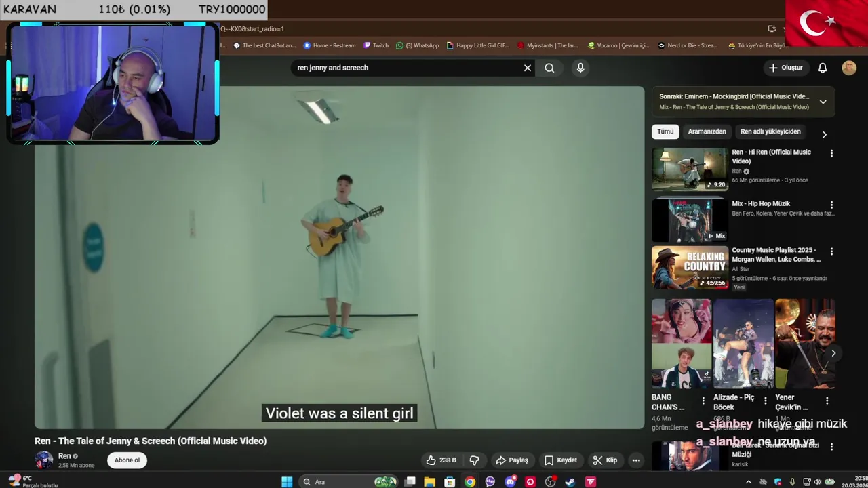The image size is (868, 488).
Task: Open options for Country Music Playlist 2025
Action: click(831, 251)
